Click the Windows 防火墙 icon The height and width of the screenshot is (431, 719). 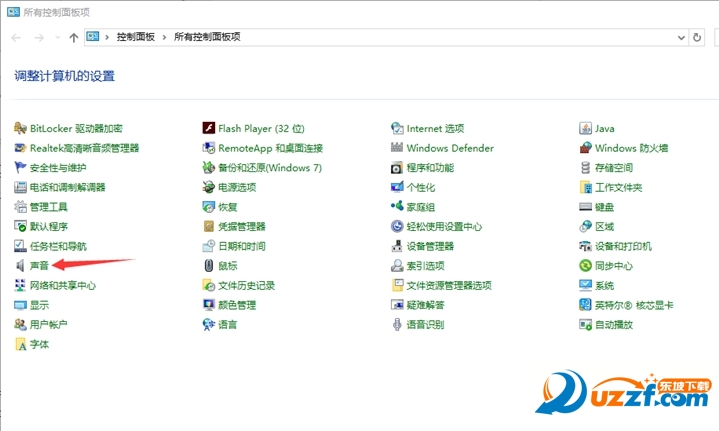click(x=586, y=148)
